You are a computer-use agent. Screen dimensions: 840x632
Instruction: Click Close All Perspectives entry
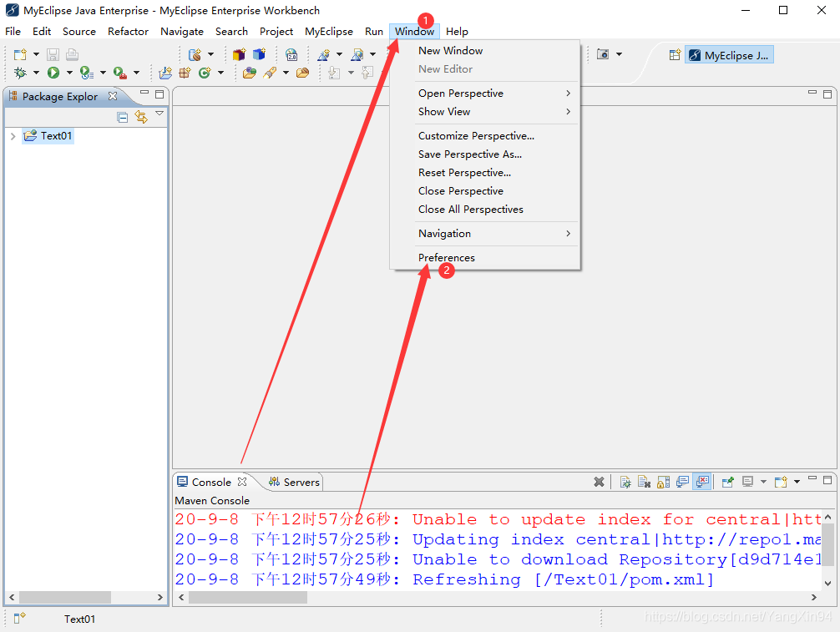click(470, 209)
